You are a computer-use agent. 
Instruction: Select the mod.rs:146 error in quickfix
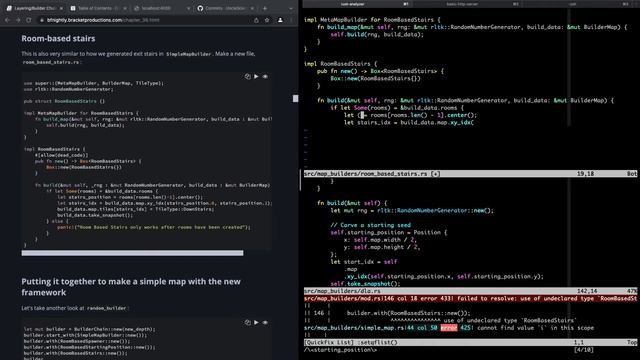pos(470,299)
